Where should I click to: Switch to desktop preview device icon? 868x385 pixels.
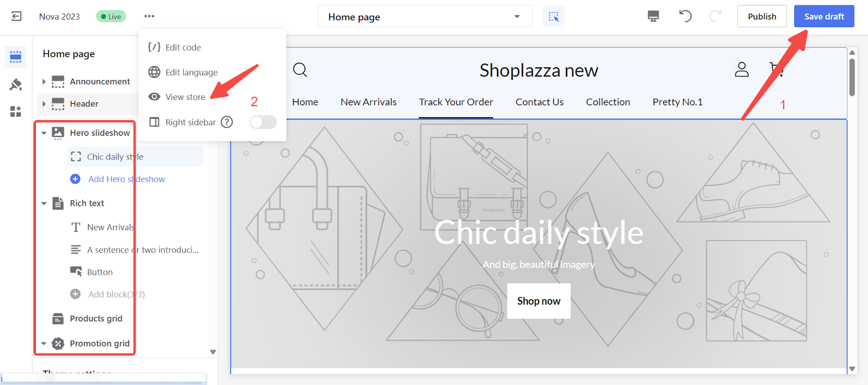pyautogui.click(x=653, y=16)
